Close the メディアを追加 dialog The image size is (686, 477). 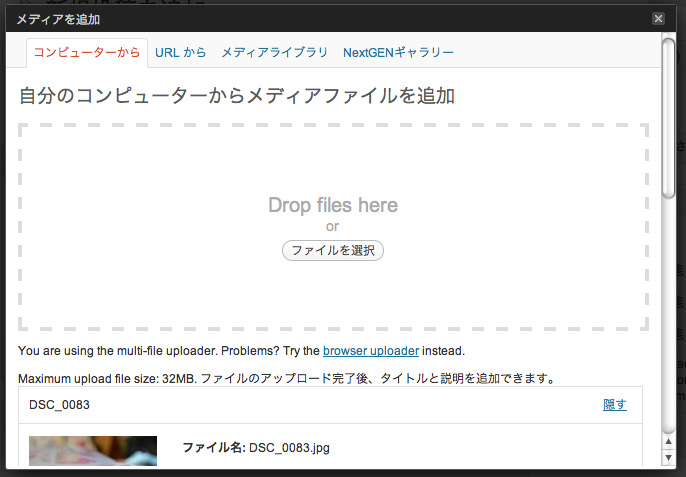pos(658,18)
